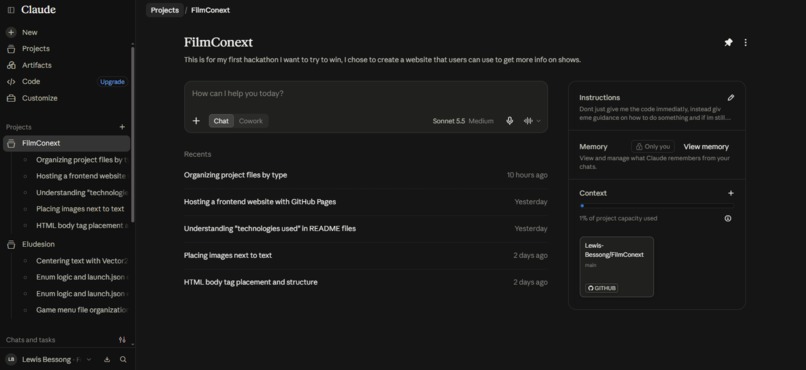Click the sidebar vertical scrollbar
The width and height of the screenshot is (806, 370).
click(x=133, y=135)
